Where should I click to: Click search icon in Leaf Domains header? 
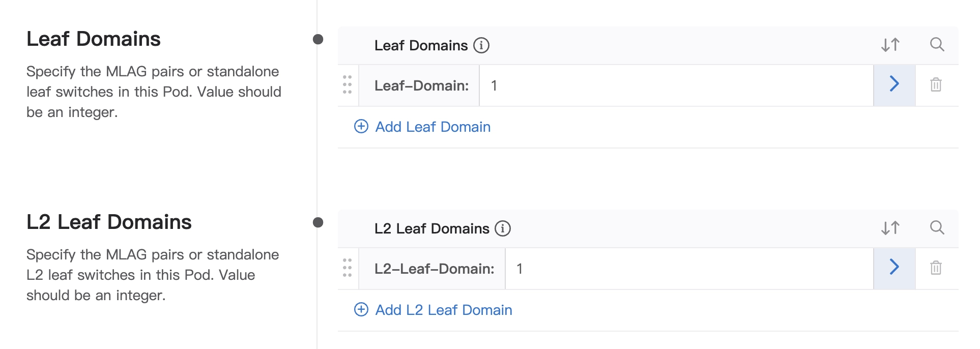pos(937,45)
